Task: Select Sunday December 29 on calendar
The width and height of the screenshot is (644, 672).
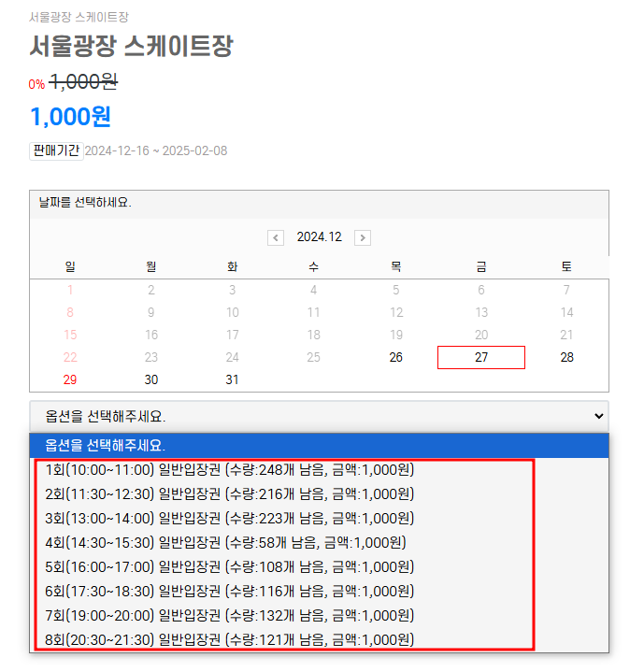Action: click(x=70, y=379)
